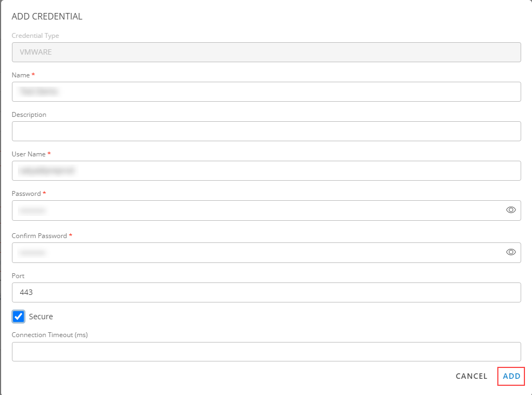
Task: Open the Credential Type VMWARE field
Action: point(266,52)
